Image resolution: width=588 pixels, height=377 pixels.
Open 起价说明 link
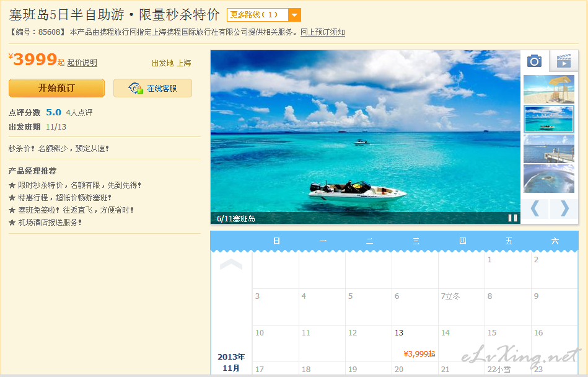(x=82, y=63)
